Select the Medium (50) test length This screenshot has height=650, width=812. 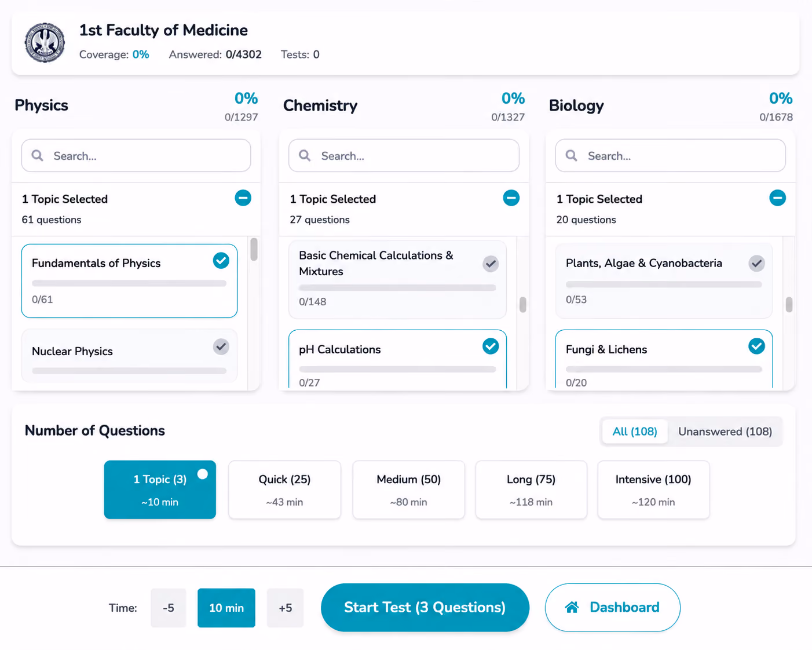tap(408, 490)
